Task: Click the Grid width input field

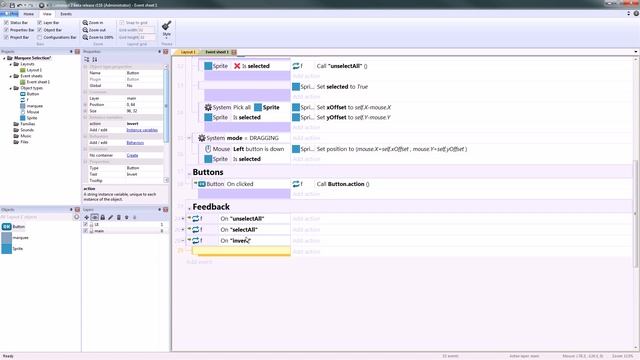Action: point(147,30)
